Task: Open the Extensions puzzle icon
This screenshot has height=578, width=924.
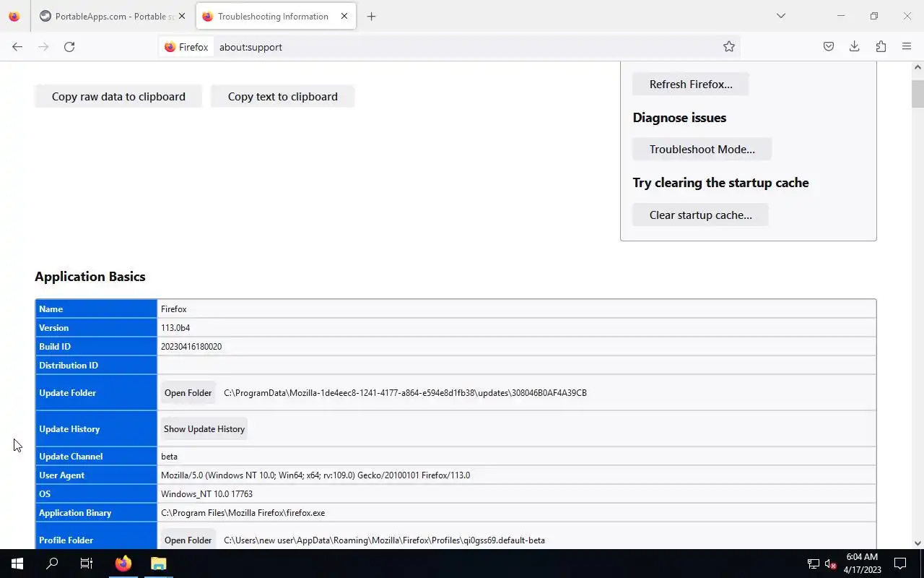Action: tap(881, 47)
